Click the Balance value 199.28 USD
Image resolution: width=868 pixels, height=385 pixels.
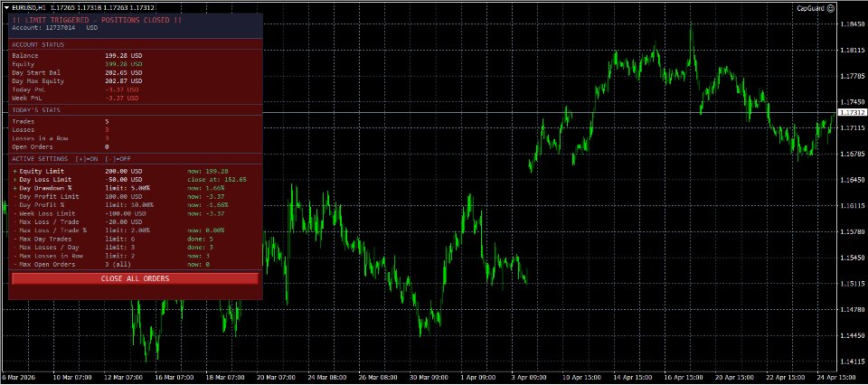tap(124, 56)
